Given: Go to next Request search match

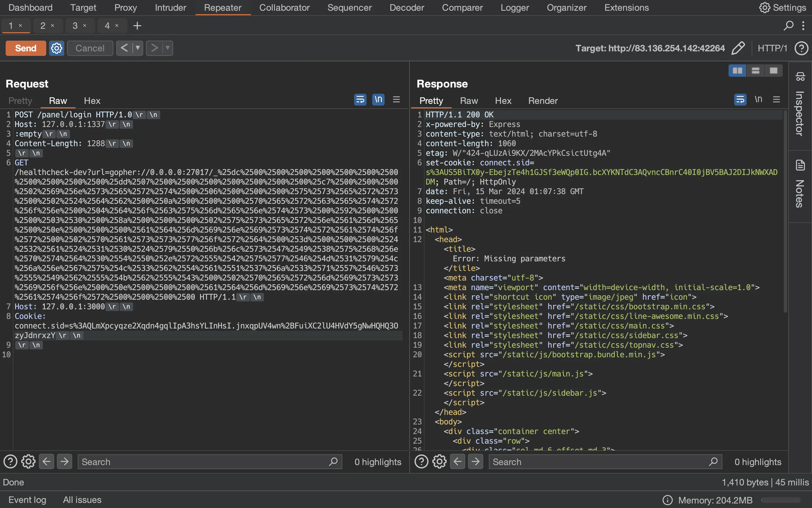Looking at the screenshot, I should point(65,462).
